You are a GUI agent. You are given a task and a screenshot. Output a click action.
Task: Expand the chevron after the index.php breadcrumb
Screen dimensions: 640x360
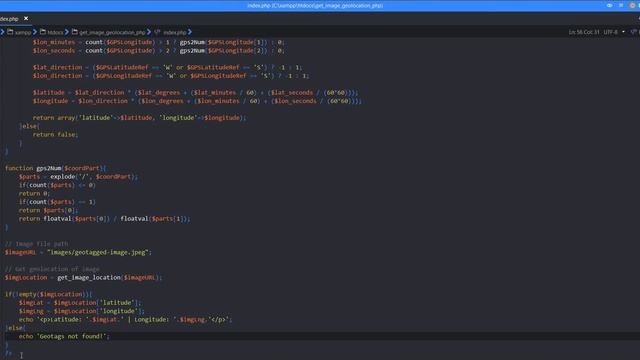[190, 32]
